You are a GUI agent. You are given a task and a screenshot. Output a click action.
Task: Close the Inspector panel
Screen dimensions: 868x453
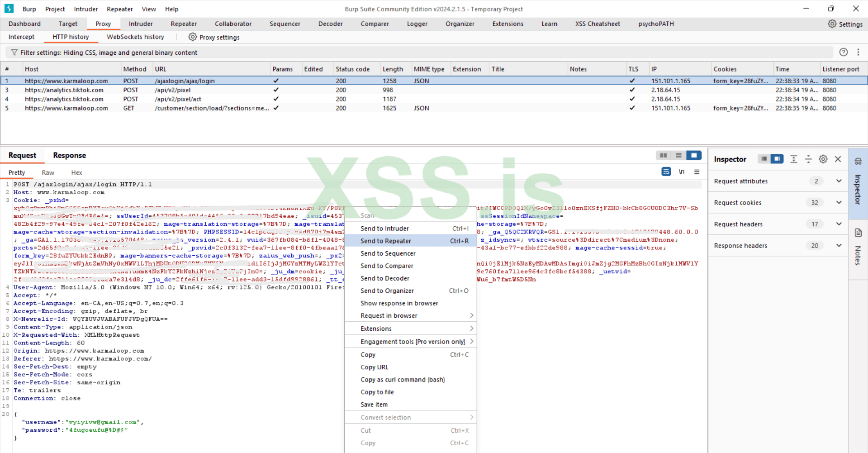[838, 159]
